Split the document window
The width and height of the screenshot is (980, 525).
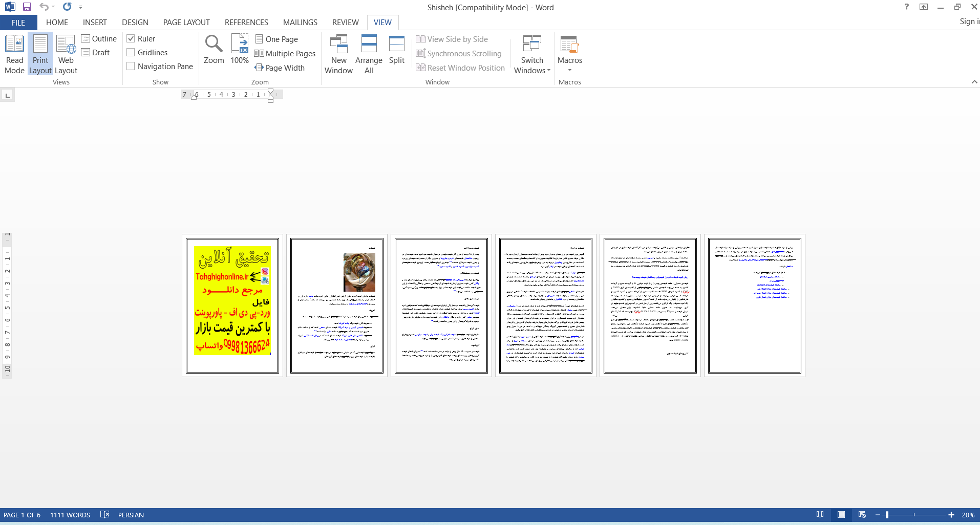(397, 50)
